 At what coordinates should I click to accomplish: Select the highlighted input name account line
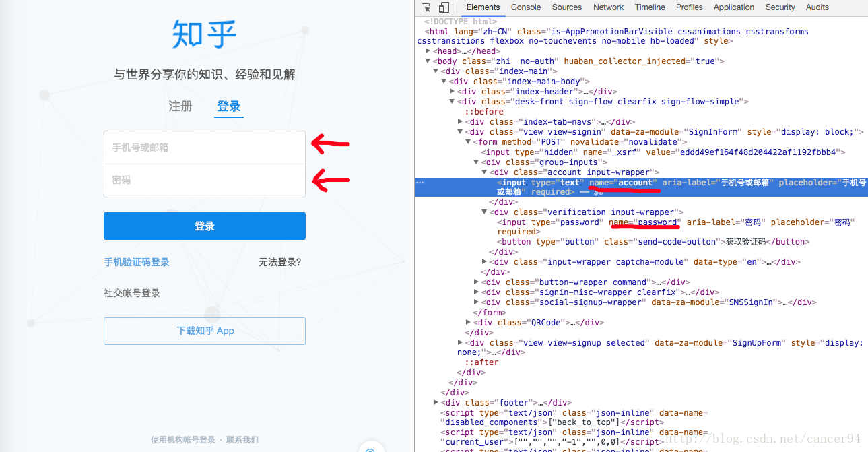[641, 187]
